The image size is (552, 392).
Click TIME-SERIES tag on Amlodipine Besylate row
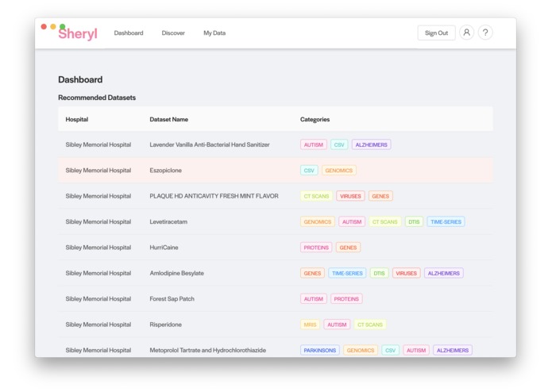coord(347,273)
